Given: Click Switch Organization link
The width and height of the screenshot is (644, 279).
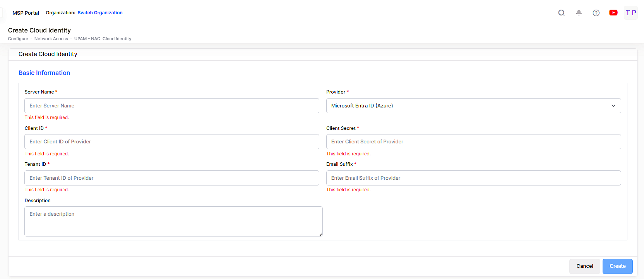Looking at the screenshot, I should (100, 13).
